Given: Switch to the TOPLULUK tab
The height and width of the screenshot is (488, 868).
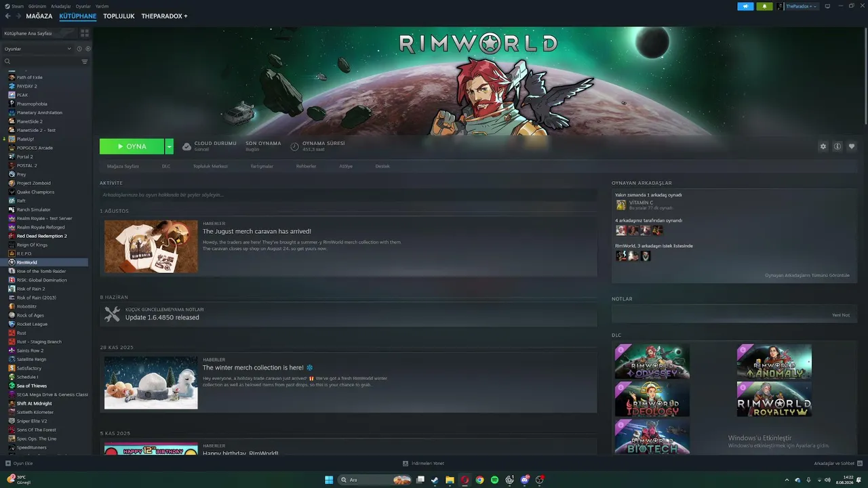Looking at the screenshot, I should 119,16.
